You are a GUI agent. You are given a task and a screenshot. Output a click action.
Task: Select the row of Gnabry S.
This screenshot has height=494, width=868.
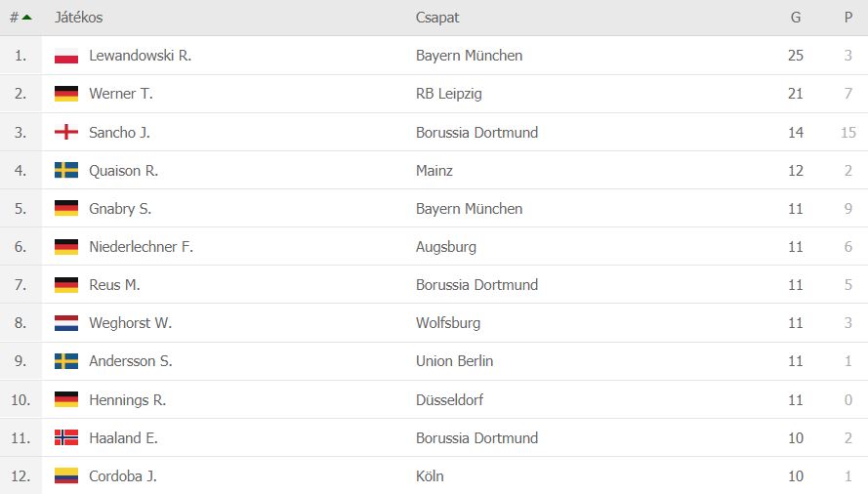click(434, 208)
